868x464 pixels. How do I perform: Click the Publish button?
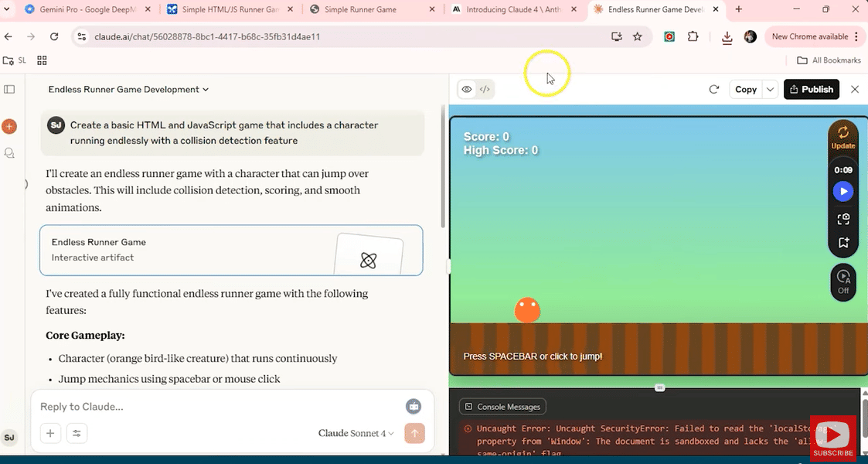tap(811, 90)
